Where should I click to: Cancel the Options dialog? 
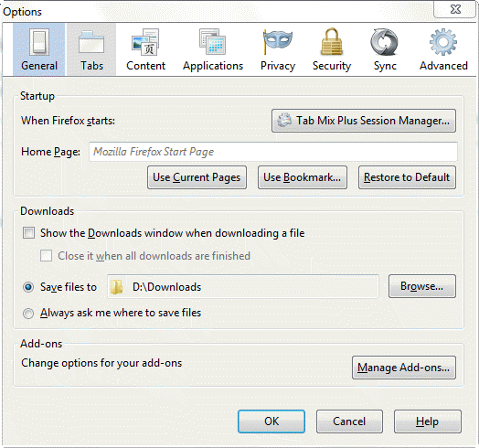(349, 421)
